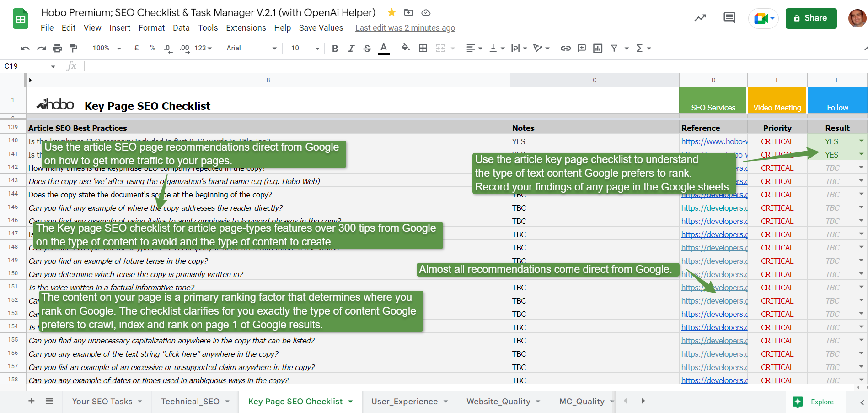Insert link using chain icon
This screenshot has height=413, width=868.
click(566, 48)
